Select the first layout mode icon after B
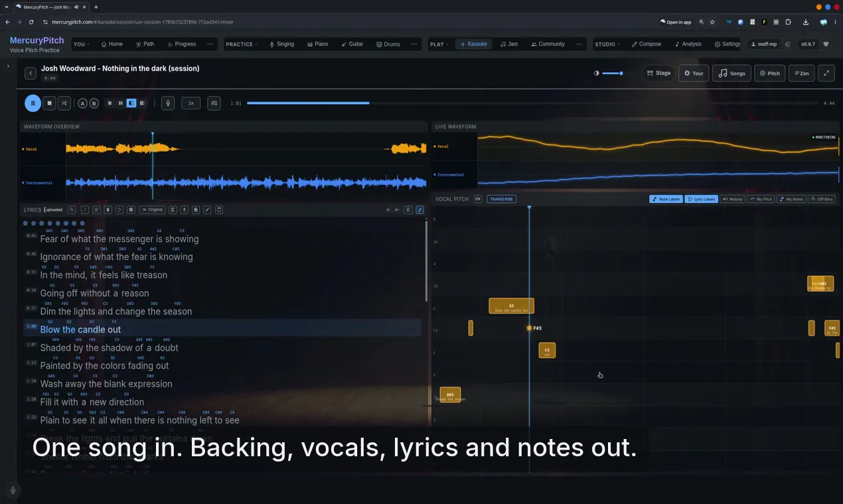Screen dimensions: 843x504 tap(110, 103)
